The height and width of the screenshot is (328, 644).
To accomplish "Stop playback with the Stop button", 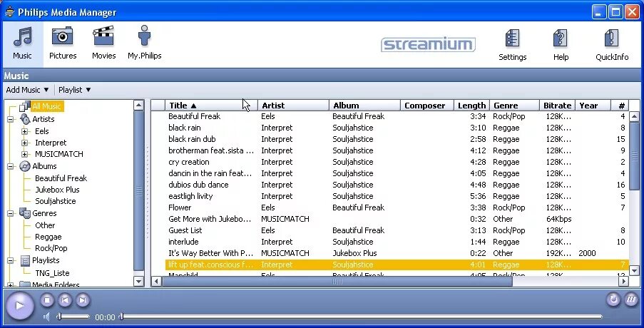I will pos(47,300).
